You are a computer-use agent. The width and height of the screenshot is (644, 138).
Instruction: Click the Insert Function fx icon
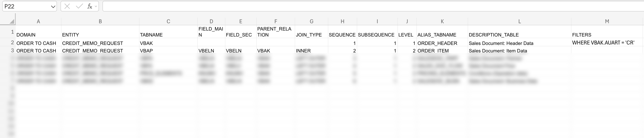89,6
